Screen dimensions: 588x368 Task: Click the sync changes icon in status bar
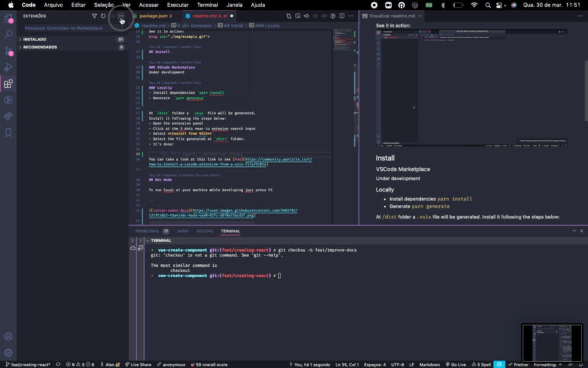coord(58,364)
